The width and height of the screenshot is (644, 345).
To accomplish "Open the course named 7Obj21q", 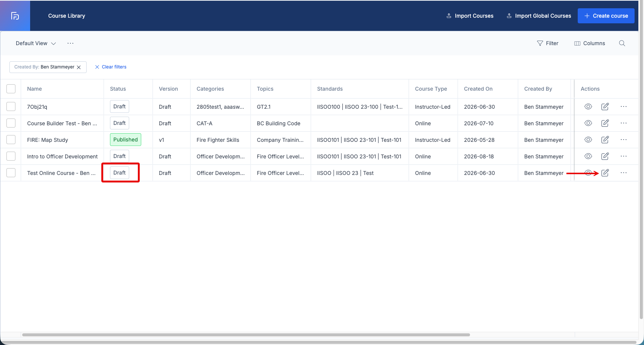I will pyautogui.click(x=37, y=107).
